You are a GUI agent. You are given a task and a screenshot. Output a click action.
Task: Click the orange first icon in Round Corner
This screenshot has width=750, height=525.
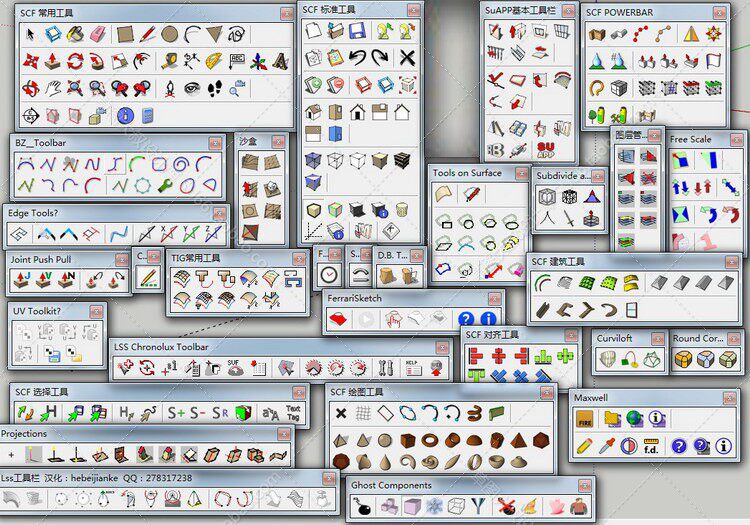[x=684, y=359]
